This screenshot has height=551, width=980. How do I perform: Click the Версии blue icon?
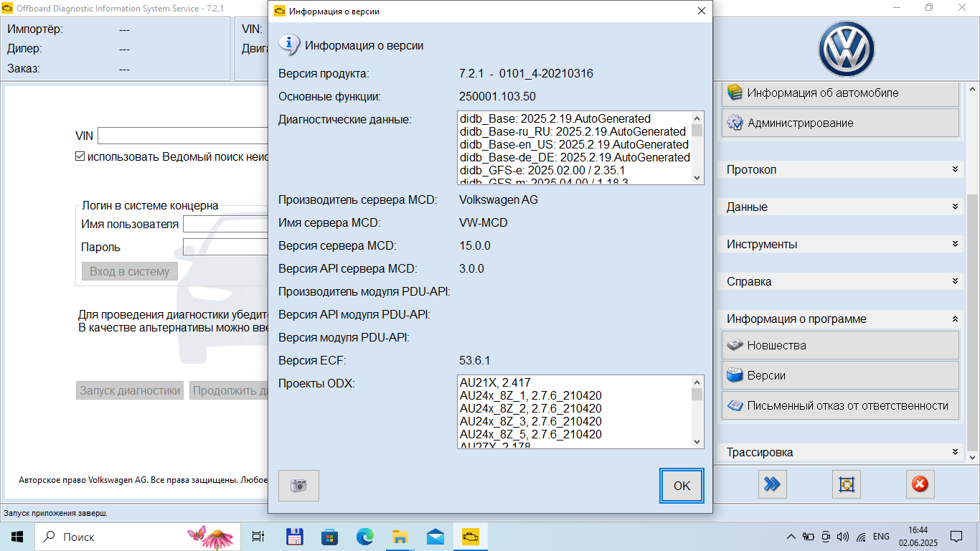coord(734,375)
